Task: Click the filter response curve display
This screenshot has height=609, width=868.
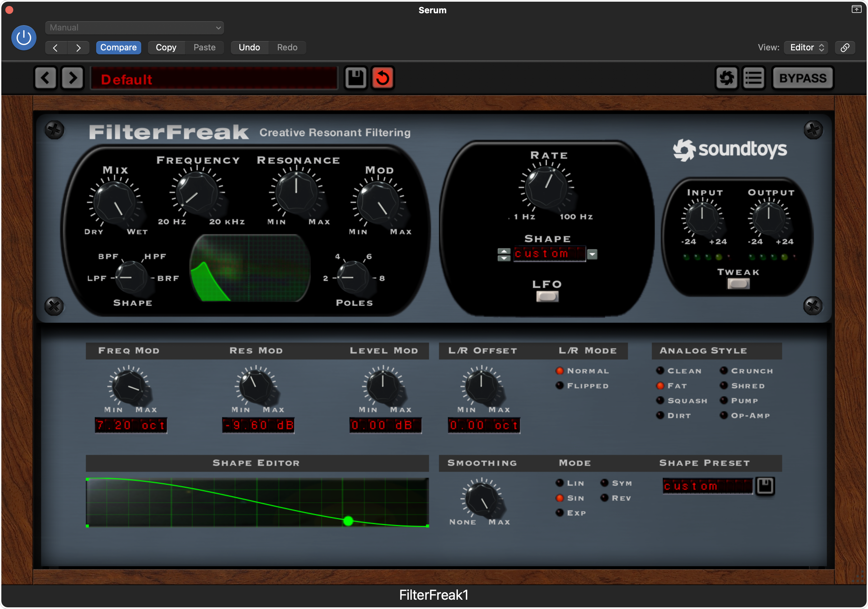Action: click(250, 268)
